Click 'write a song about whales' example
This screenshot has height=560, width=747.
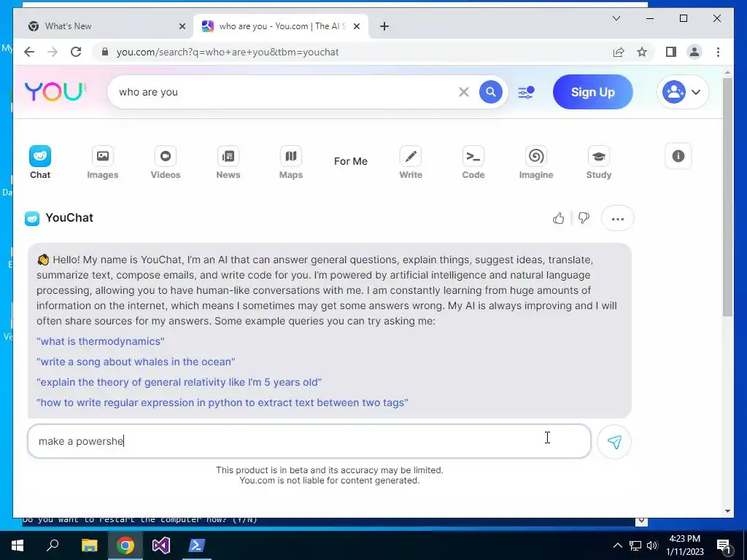136,362
